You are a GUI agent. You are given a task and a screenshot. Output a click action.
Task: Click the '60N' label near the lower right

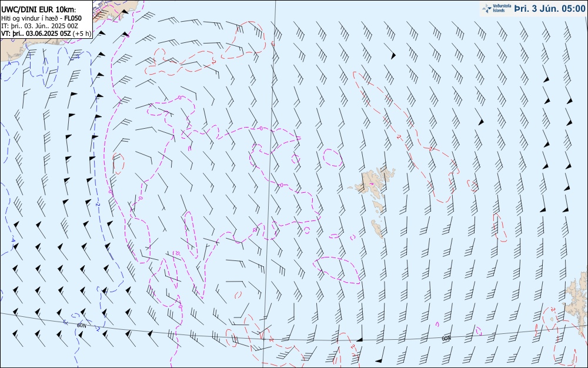tap(446, 339)
